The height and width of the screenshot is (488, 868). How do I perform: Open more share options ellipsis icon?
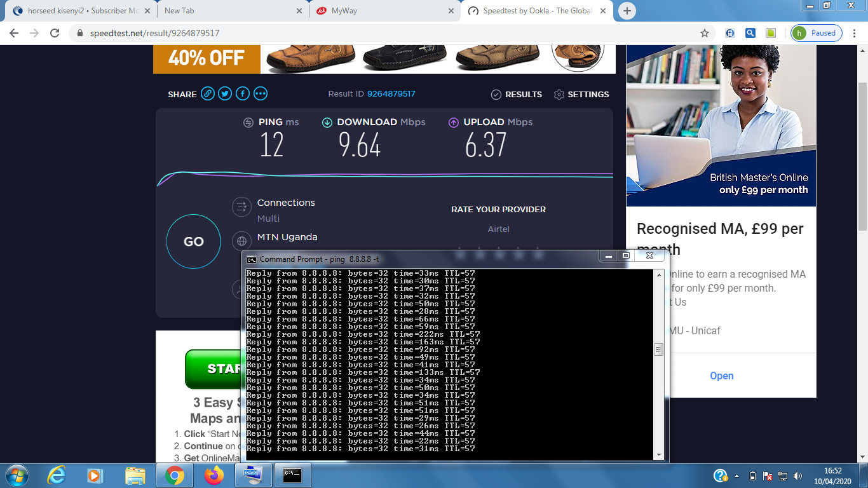(x=261, y=94)
